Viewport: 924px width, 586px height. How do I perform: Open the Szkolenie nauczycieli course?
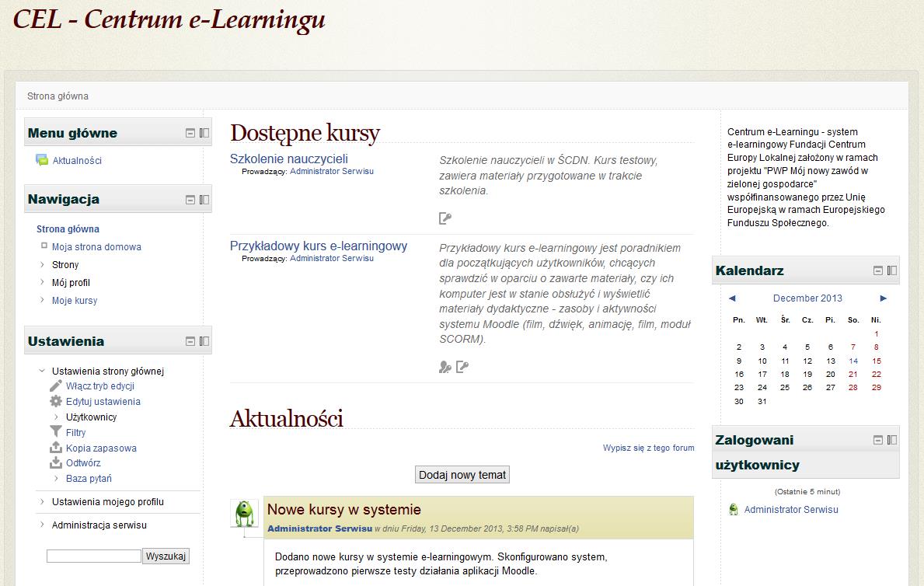pos(289,159)
